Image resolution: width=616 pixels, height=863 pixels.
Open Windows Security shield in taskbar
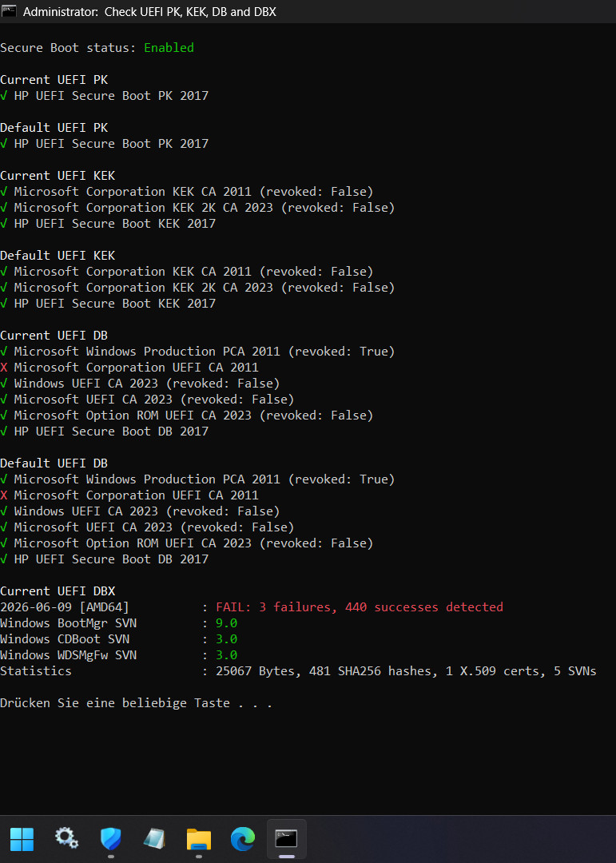pyautogui.click(x=110, y=839)
